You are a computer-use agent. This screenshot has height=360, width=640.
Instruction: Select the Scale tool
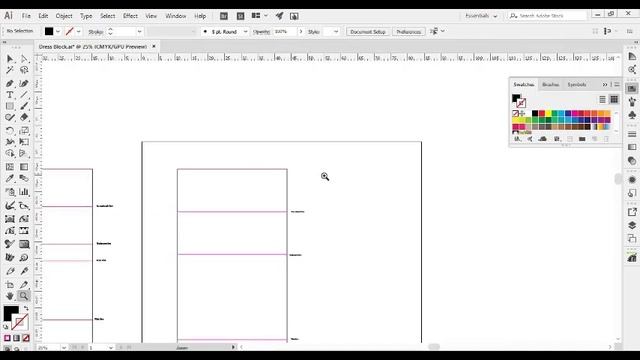[x=24, y=131]
